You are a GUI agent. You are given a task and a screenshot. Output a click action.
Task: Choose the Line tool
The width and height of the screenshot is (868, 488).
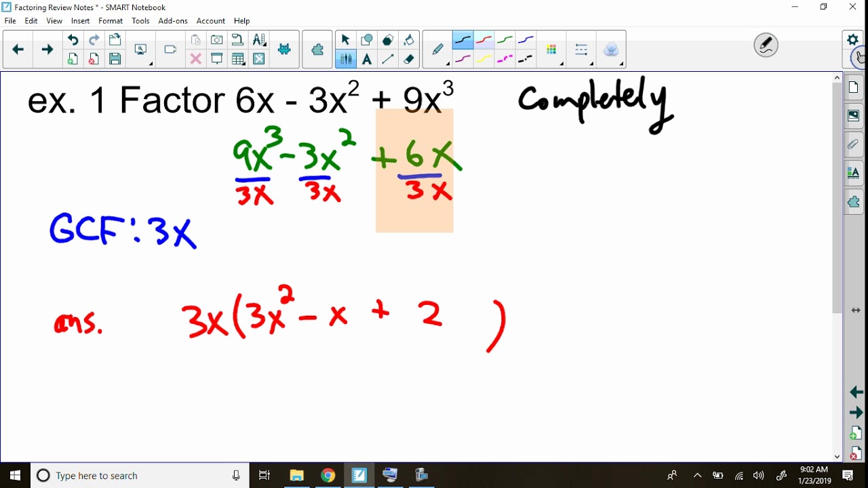(388, 59)
